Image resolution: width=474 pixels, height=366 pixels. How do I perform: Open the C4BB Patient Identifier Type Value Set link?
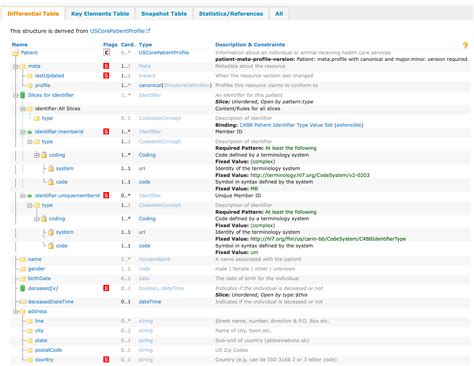tap(286, 125)
